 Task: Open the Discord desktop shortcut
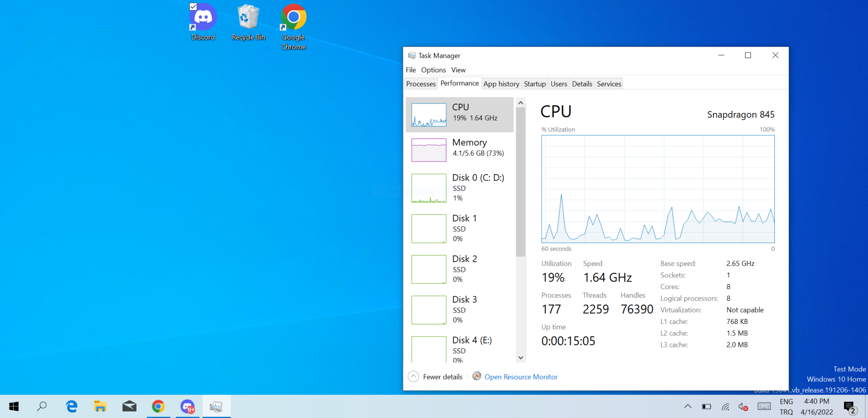click(x=203, y=22)
